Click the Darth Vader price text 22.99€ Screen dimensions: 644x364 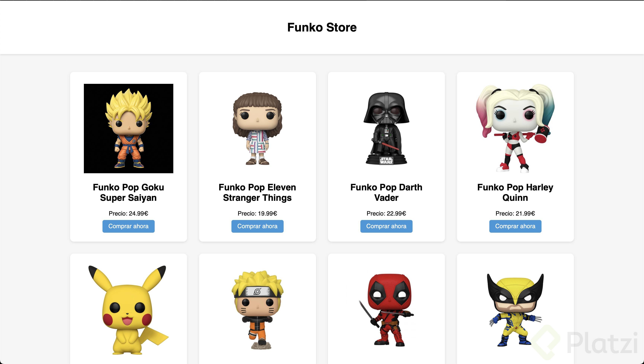coord(386,213)
